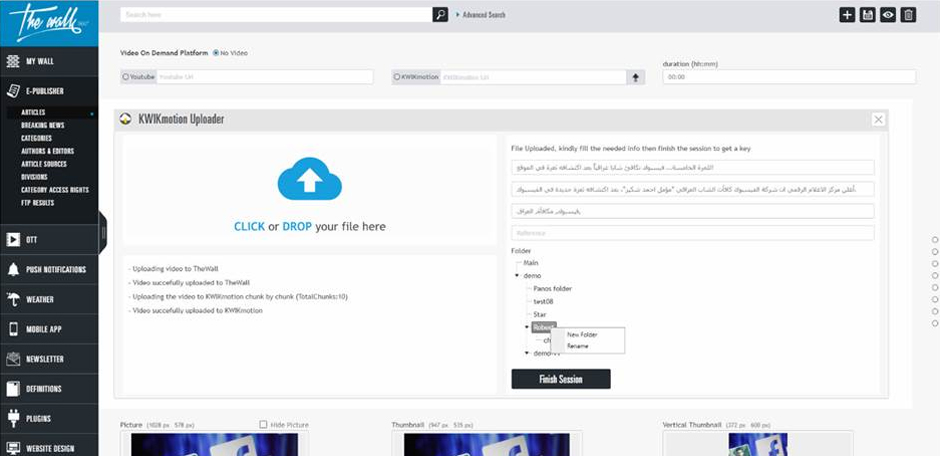The height and width of the screenshot is (456, 940).
Task: Select the No Video radio button
Action: [x=216, y=53]
